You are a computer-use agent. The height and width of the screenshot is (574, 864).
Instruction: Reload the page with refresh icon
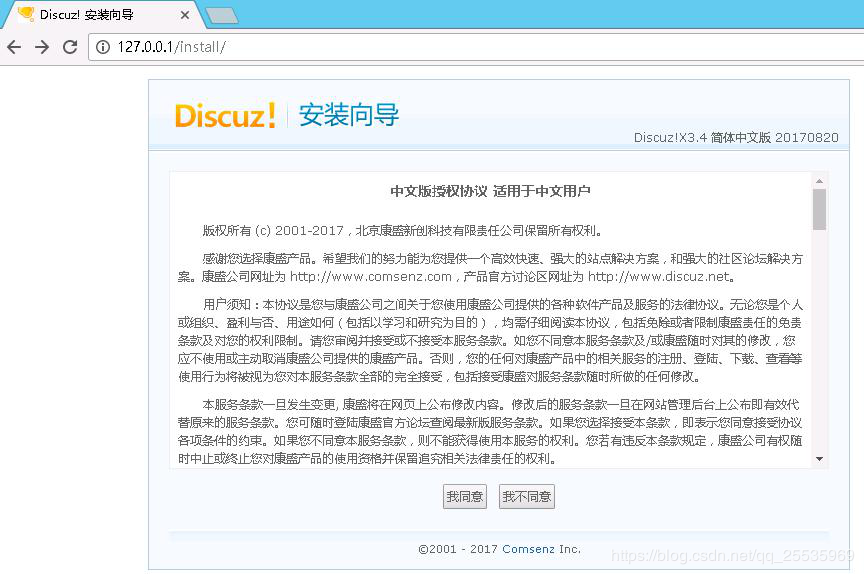[70, 47]
